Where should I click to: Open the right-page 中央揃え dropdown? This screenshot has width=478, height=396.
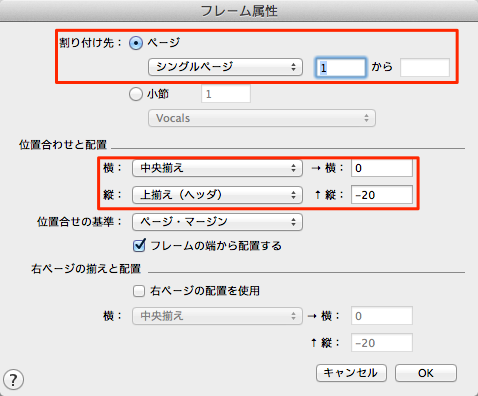pos(217,316)
